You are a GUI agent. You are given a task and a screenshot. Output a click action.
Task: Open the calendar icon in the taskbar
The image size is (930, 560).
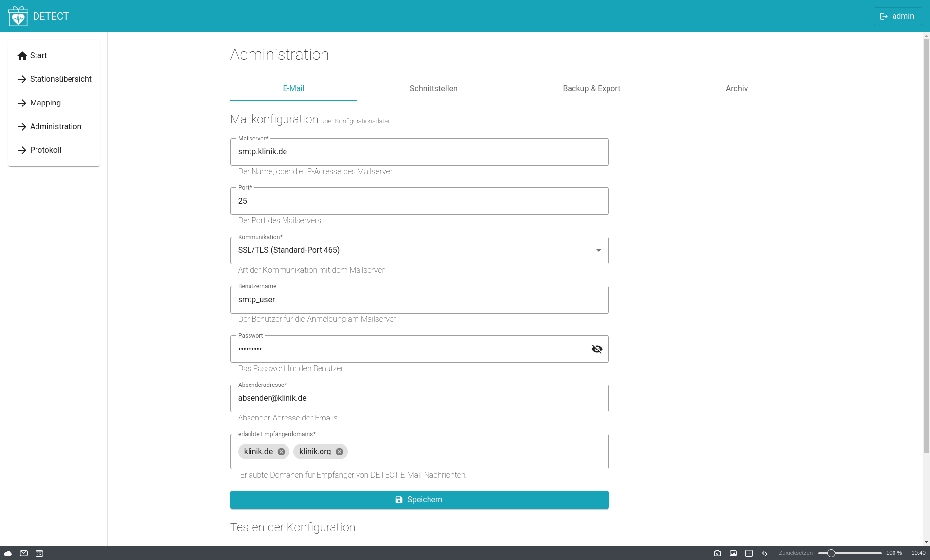39,553
